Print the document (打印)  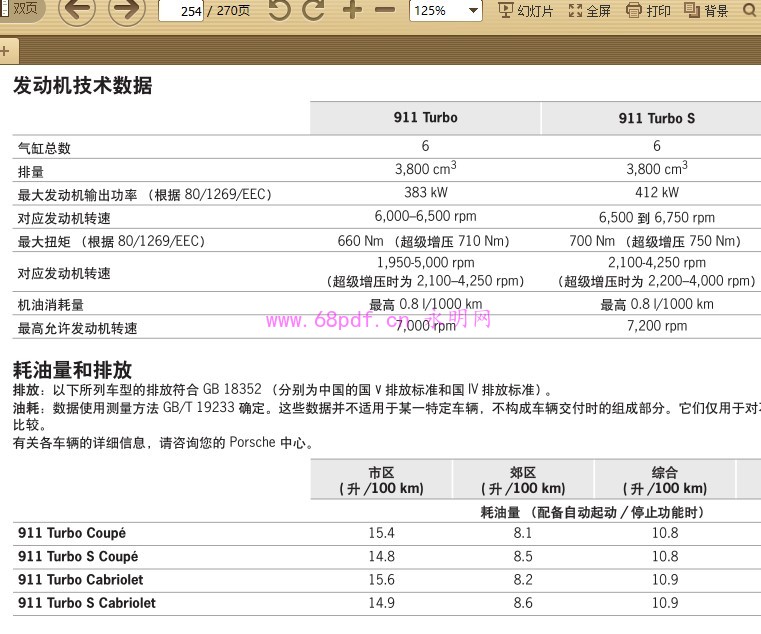[648, 11]
